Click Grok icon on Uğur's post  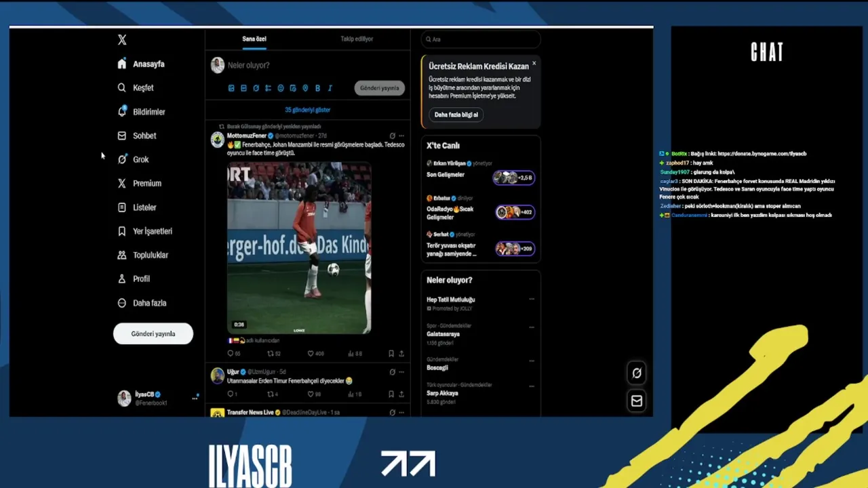(392, 371)
